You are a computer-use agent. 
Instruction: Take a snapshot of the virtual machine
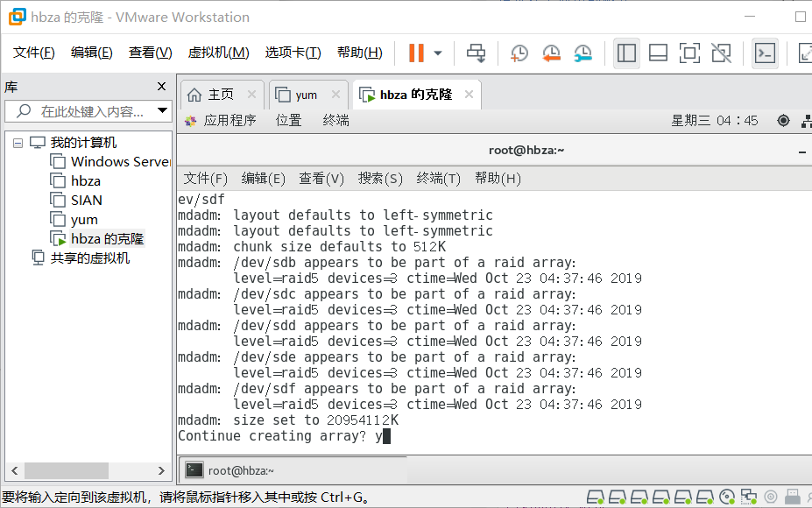point(519,53)
